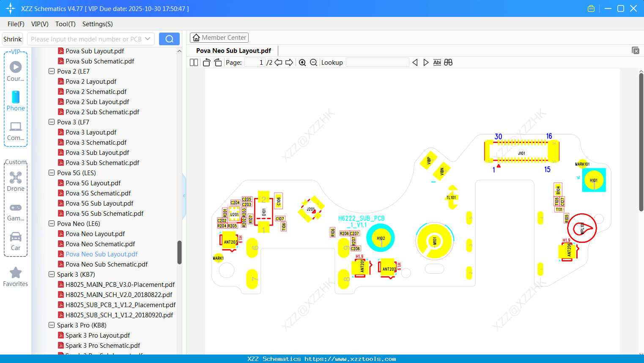Click the Member Center button
The image size is (644, 363).
(x=219, y=37)
